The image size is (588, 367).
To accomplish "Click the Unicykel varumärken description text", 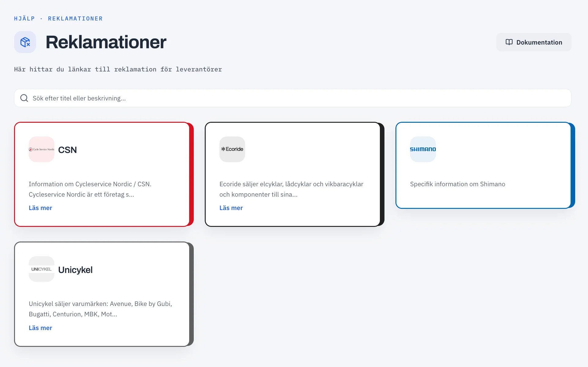I will pyautogui.click(x=100, y=309).
